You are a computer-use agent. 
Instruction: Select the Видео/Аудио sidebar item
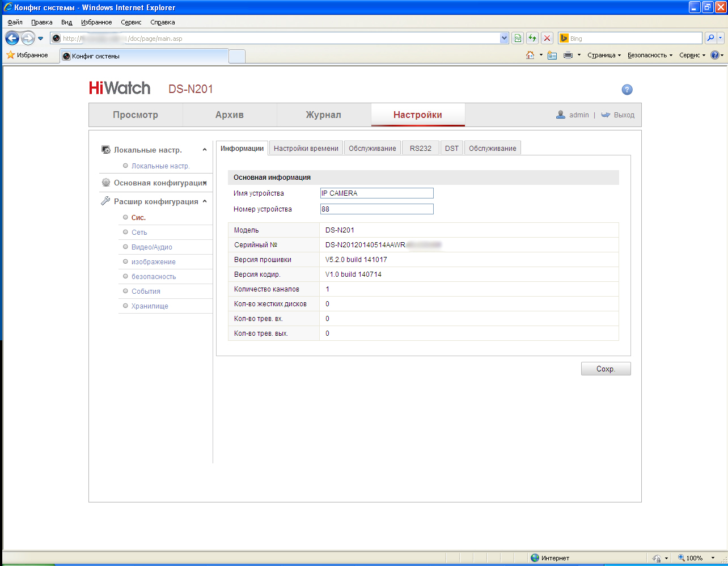click(151, 247)
